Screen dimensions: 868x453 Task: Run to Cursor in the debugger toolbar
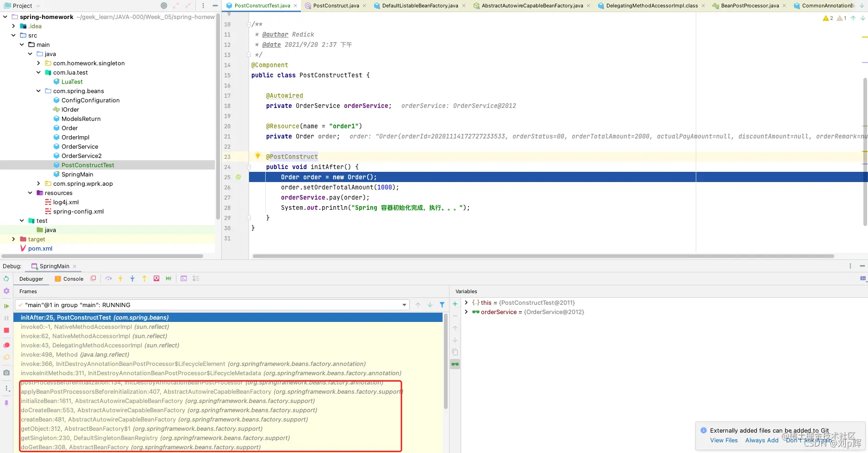tap(169, 278)
